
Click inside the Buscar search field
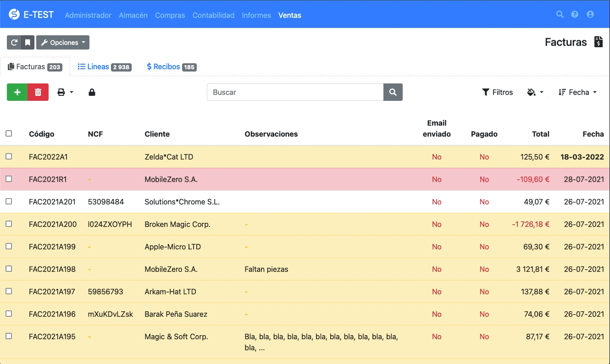coord(294,92)
